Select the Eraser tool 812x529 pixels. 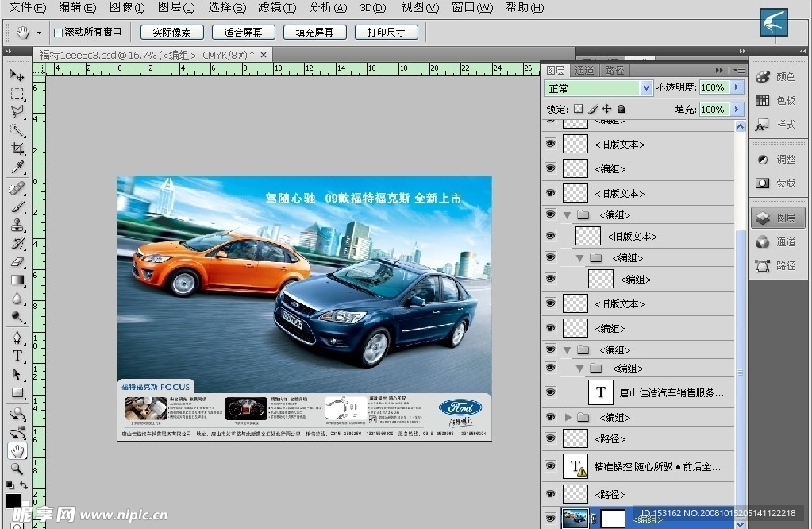click(x=17, y=261)
